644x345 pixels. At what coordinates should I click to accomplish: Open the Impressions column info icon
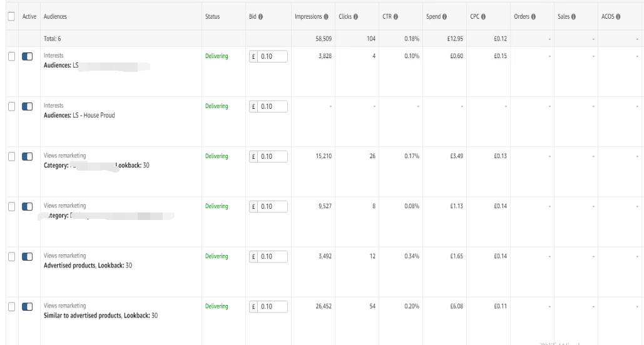pyautogui.click(x=325, y=17)
